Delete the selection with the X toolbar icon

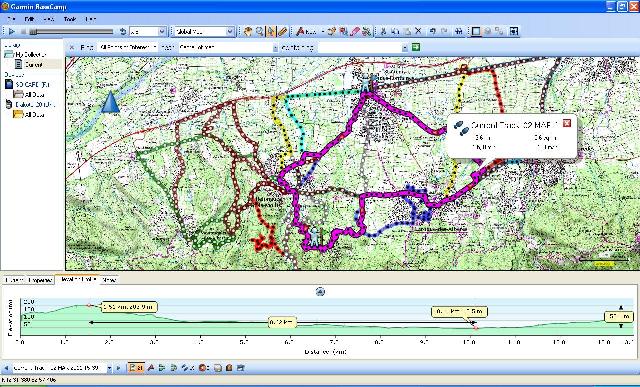418,31
